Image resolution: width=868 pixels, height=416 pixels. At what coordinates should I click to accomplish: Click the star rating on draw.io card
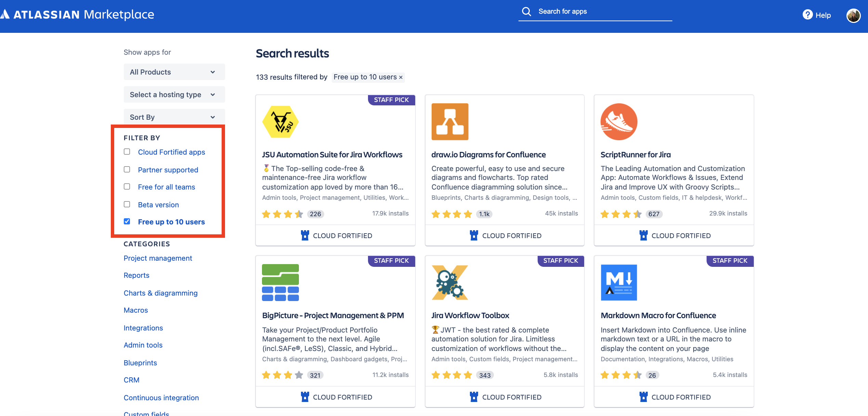pos(452,214)
